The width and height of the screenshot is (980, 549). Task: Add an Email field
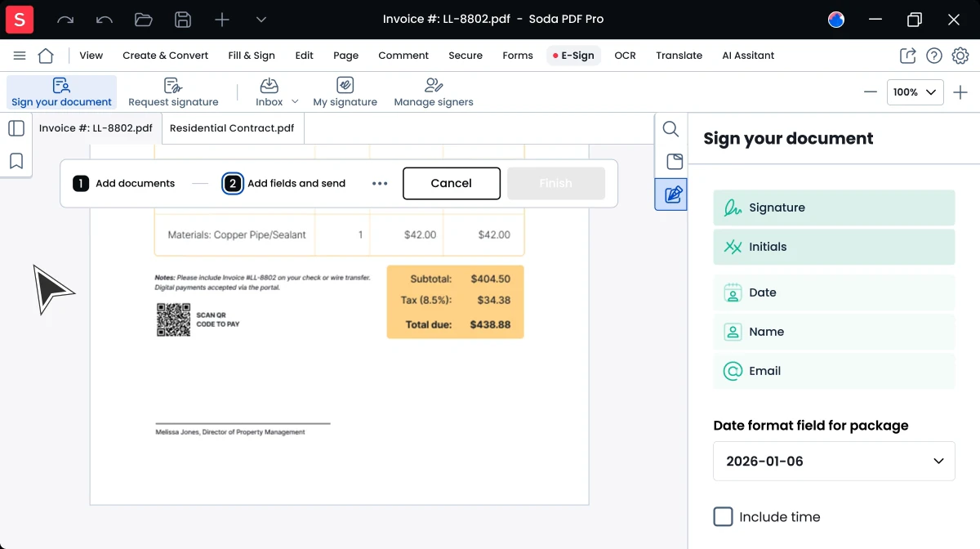click(834, 371)
